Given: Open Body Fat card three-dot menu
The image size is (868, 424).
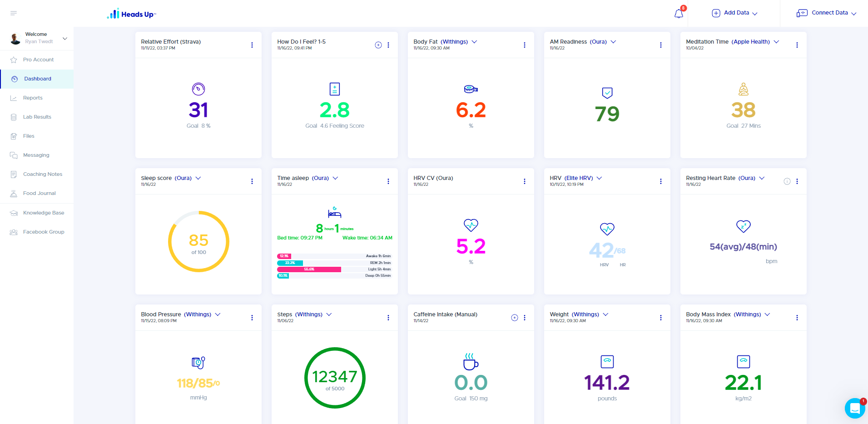Looking at the screenshot, I should pyautogui.click(x=525, y=45).
